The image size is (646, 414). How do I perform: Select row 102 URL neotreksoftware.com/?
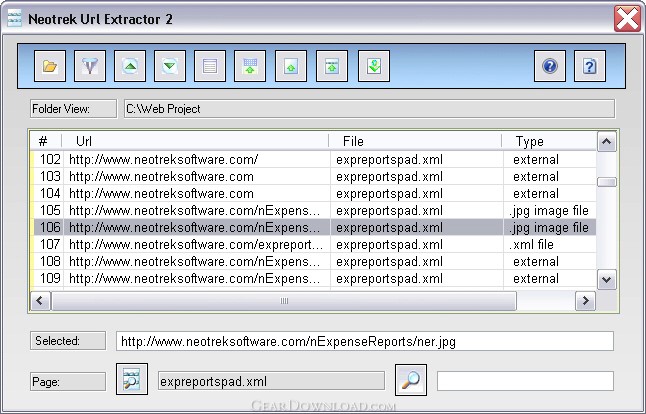pyautogui.click(x=163, y=159)
